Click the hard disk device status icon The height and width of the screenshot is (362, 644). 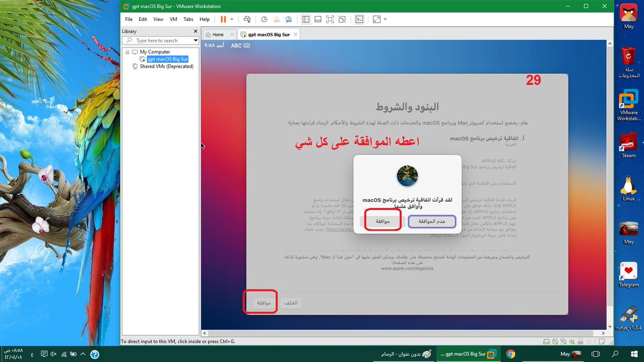[546, 341]
